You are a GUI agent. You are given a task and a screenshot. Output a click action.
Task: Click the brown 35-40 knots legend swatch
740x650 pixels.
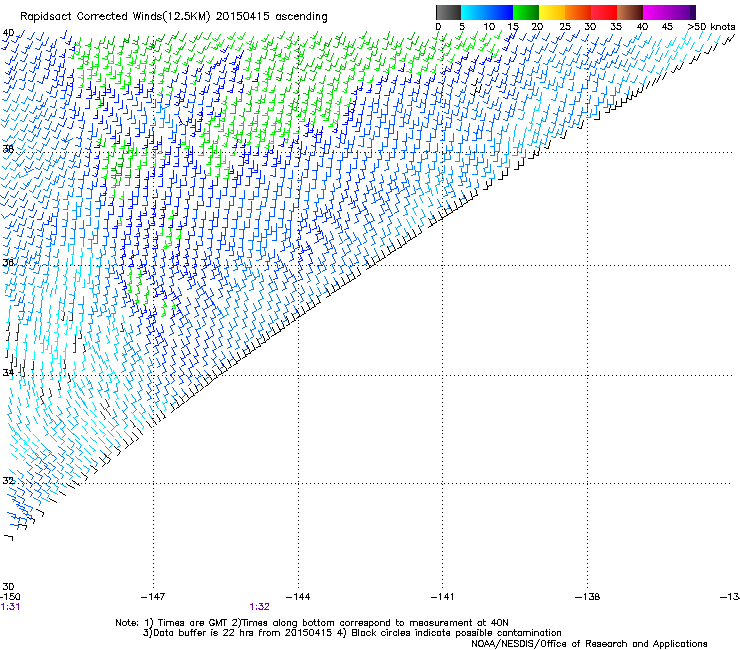[630, 12]
